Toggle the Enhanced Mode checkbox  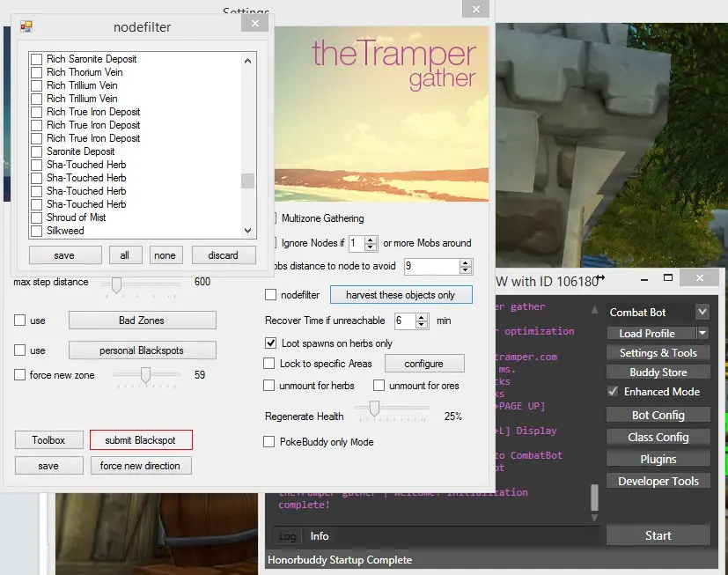point(614,391)
